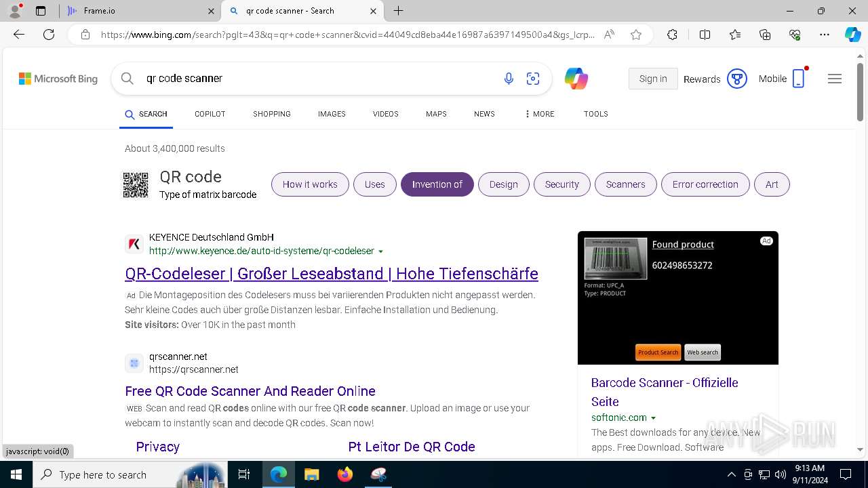Open the Privacy sublink
Screen dimensions: 868x488
[157, 447]
